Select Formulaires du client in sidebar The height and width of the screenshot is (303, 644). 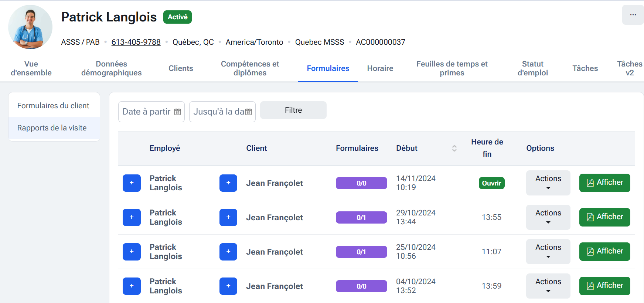tap(53, 106)
